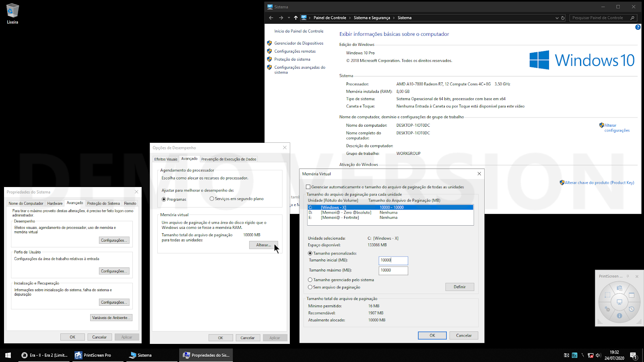
Task: Click Tamanho inicial input field
Action: [393, 260]
